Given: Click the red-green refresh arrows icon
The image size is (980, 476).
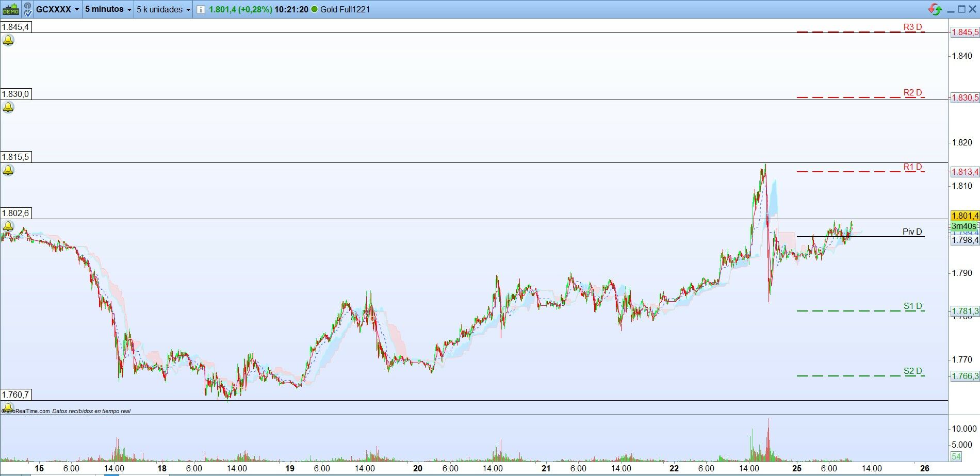Looking at the screenshot, I should (934, 9).
